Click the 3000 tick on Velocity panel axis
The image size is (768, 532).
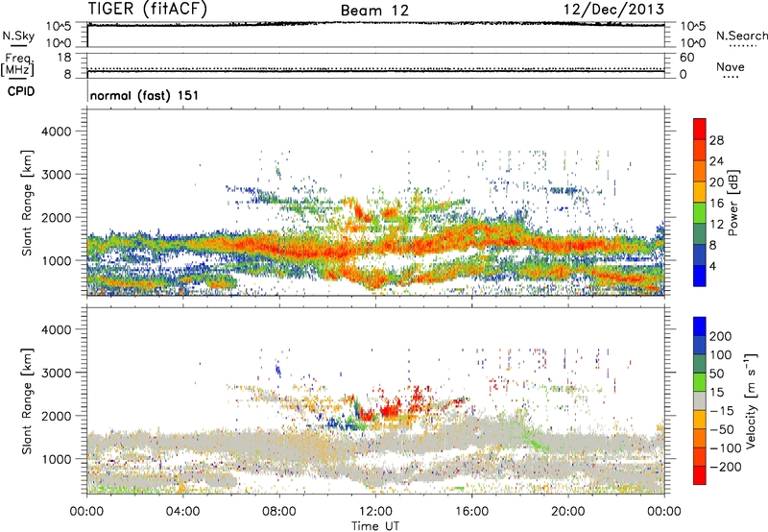pyautogui.click(x=57, y=373)
